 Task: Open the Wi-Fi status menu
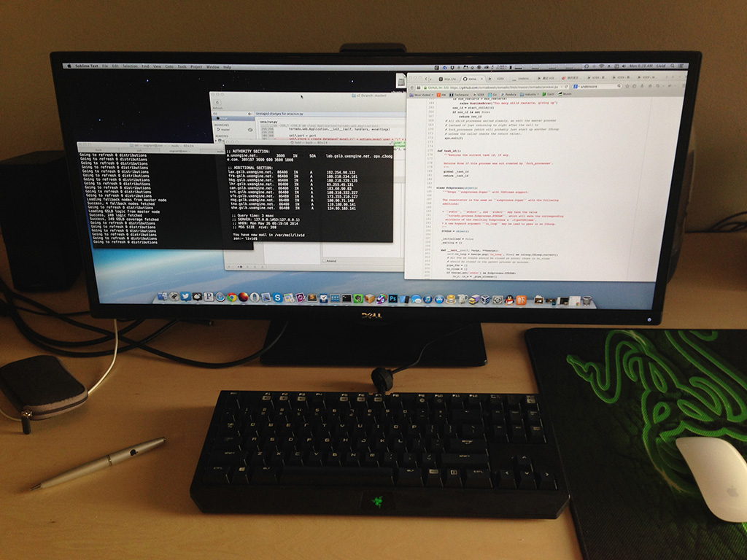click(x=603, y=66)
